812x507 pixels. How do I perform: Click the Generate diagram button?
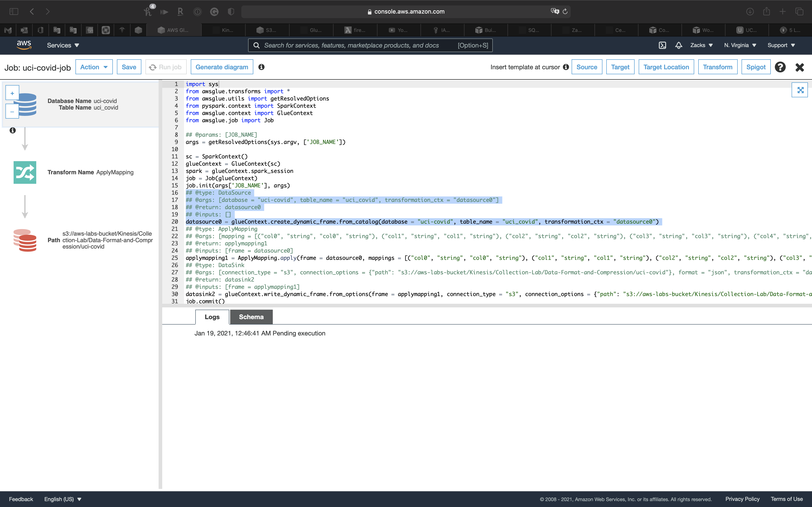coord(222,67)
